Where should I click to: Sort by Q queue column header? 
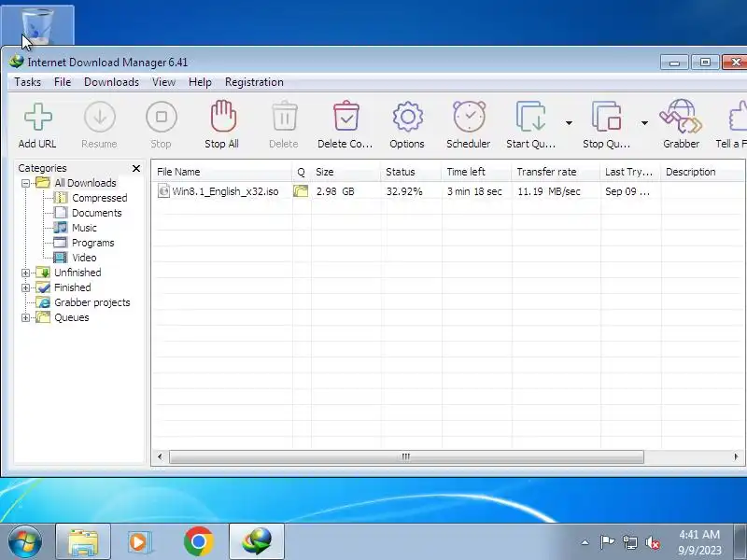[x=301, y=172]
